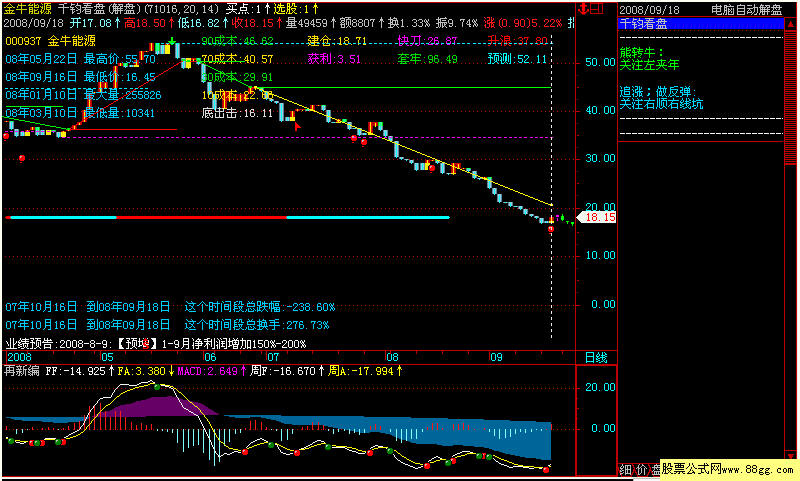Click the 业绩预告 earnings forecast line
Viewport: 800px width, 481px height.
click(x=156, y=344)
